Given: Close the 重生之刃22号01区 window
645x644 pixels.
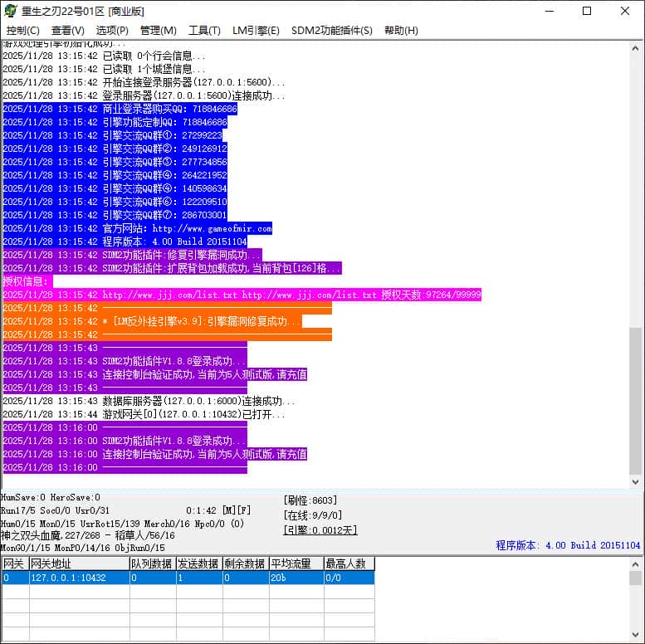Looking at the screenshot, I should point(625,11).
